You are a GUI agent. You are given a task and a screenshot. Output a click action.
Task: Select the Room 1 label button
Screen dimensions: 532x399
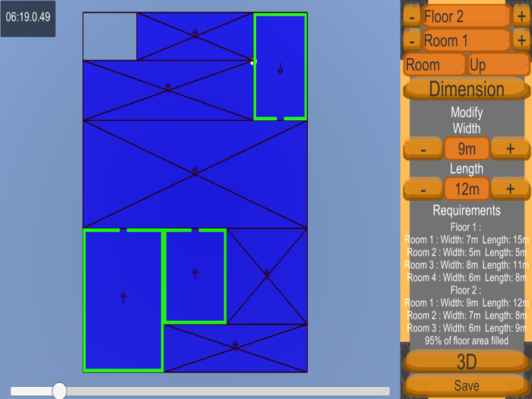coord(466,40)
